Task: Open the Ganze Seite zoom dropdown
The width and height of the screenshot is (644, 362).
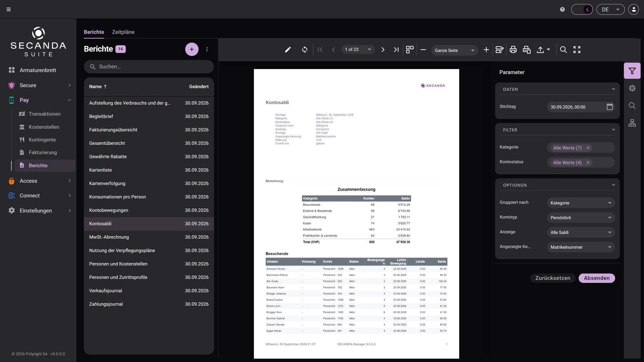Action: (454, 50)
